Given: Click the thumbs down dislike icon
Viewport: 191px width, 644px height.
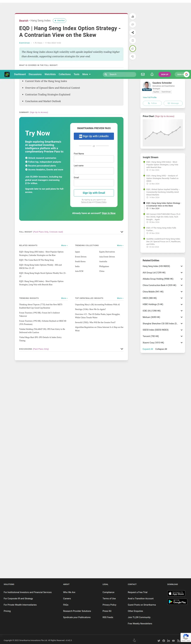Looking at the screenshot, I should click(x=133, y=56).
